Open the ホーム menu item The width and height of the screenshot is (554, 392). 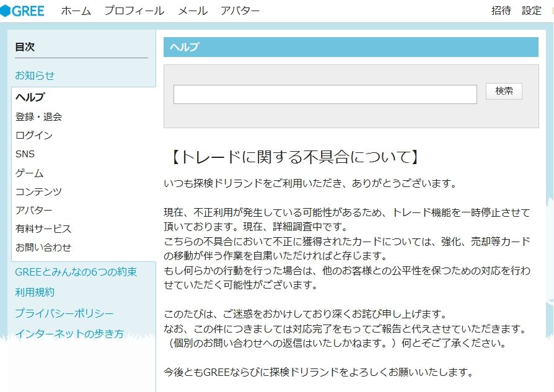tap(76, 11)
